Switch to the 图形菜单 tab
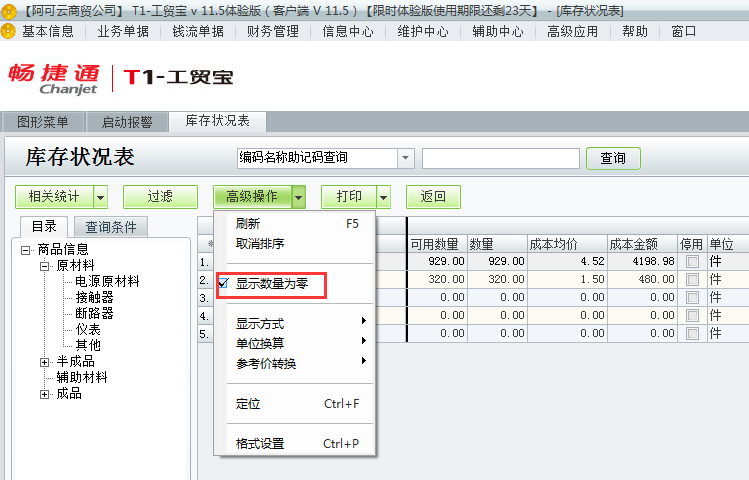The image size is (749, 480). [x=43, y=122]
